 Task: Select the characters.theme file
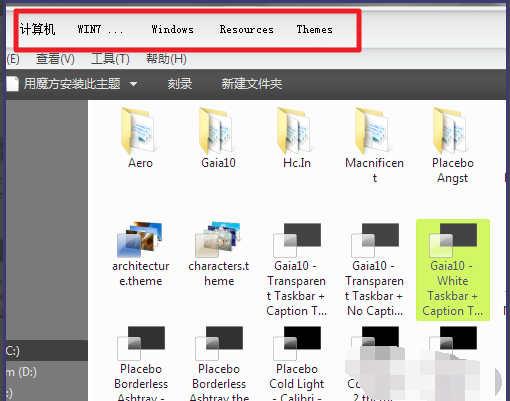tap(219, 254)
